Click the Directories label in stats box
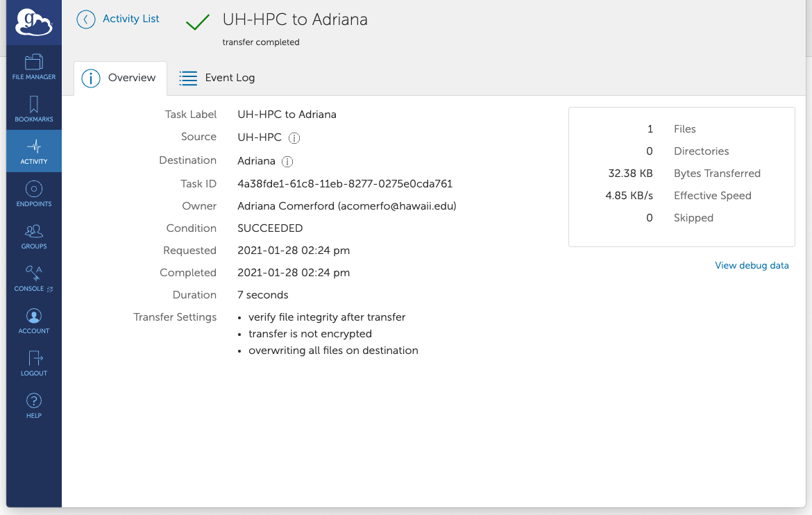The height and width of the screenshot is (515, 812). point(701,151)
